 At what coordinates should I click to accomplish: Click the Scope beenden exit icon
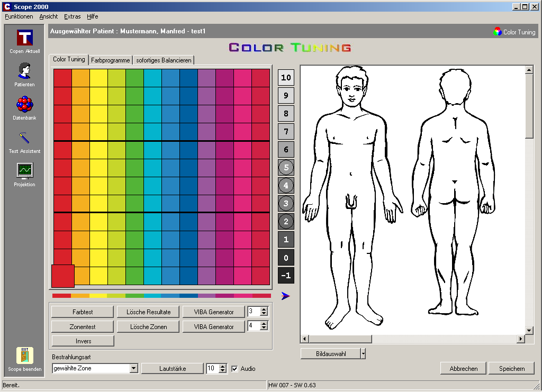pos(24,355)
